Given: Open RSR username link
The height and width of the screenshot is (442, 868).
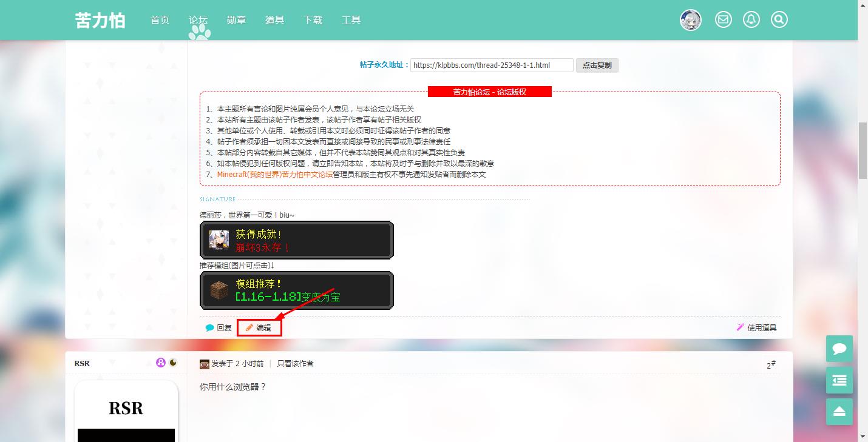Looking at the screenshot, I should (x=82, y=363).
